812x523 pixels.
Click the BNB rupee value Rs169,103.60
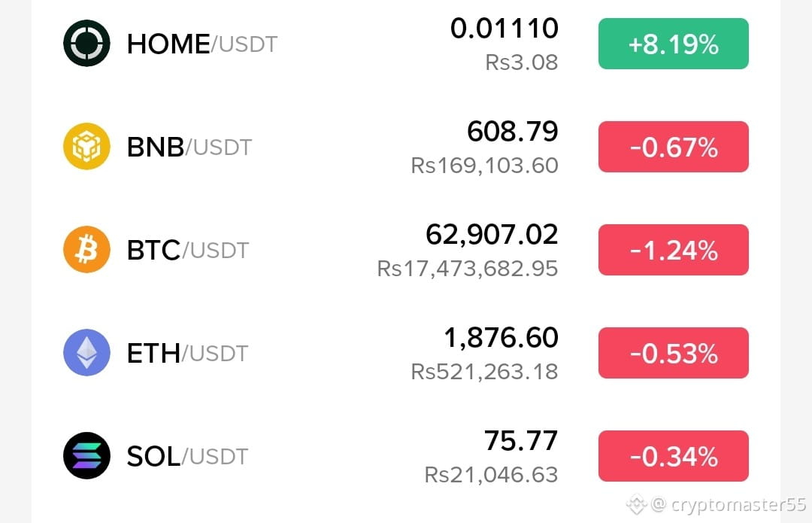(485, 166)
